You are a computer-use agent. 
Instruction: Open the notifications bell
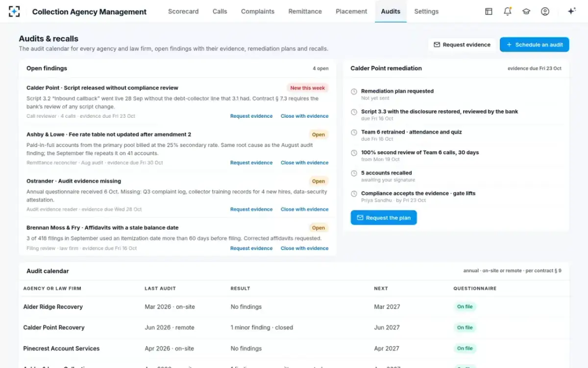(508, 11)
